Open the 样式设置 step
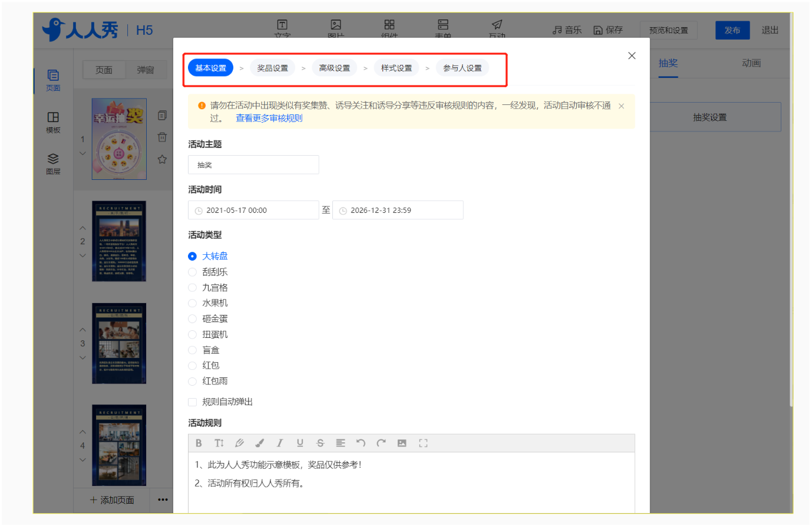The width and height of the screenshot is (812, 529). (397, 68)
